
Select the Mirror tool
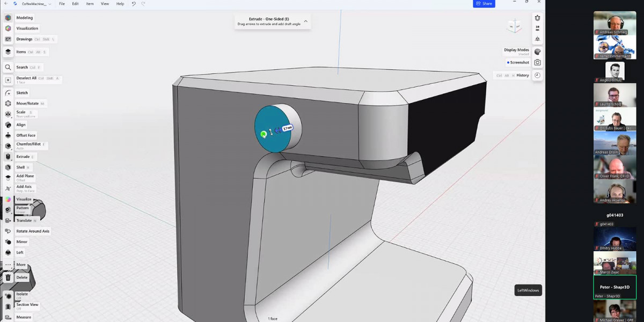click(21, 241)
